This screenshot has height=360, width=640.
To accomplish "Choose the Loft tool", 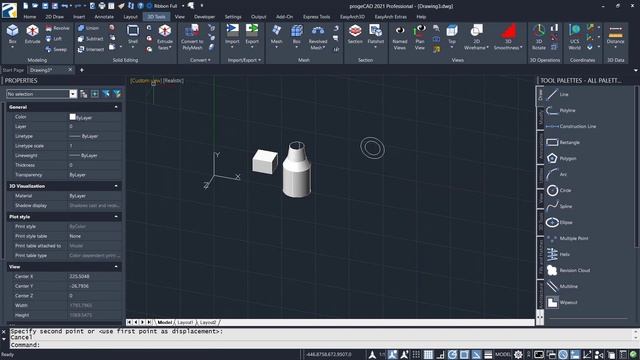I will pos(53,39).
